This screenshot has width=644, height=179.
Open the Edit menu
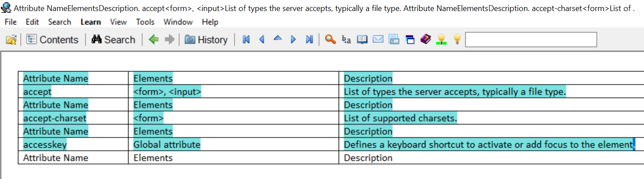pyautogui.click(x=32, y=22)
